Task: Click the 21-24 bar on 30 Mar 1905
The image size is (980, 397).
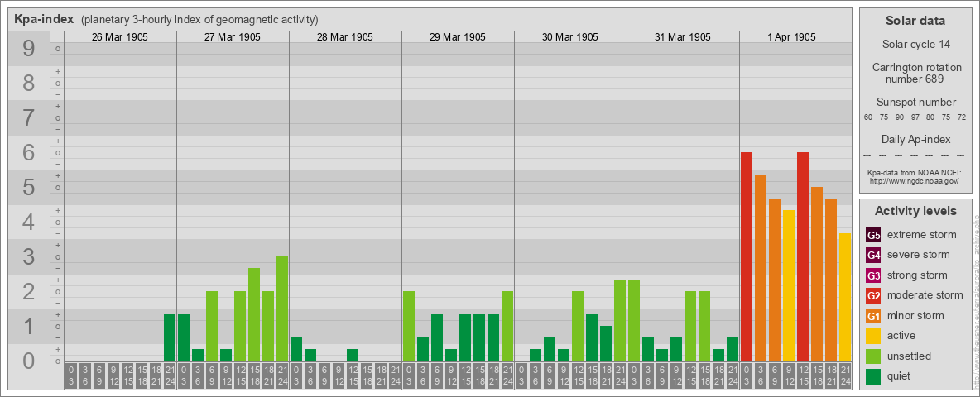Action: tap(620, 321)
